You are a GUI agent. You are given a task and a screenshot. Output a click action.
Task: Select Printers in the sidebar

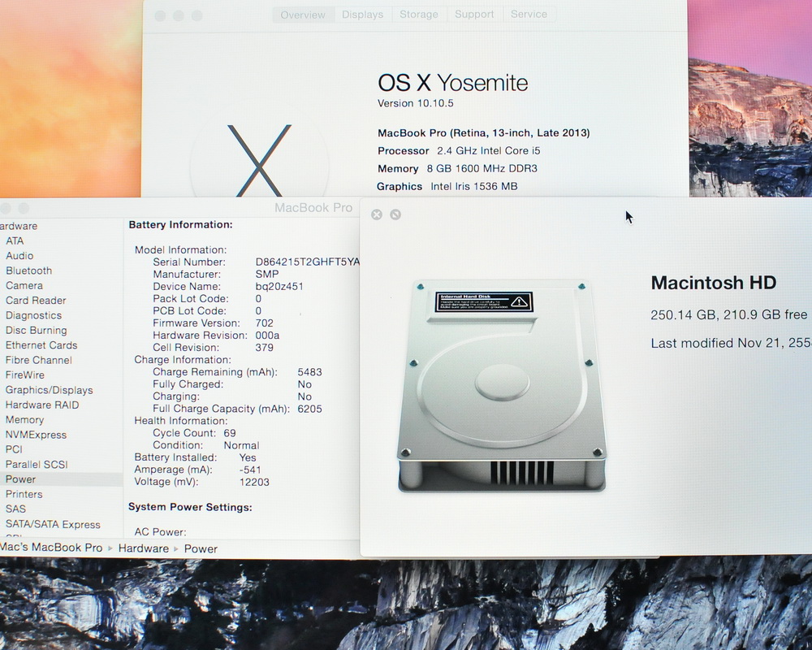[x=24, y=495]
